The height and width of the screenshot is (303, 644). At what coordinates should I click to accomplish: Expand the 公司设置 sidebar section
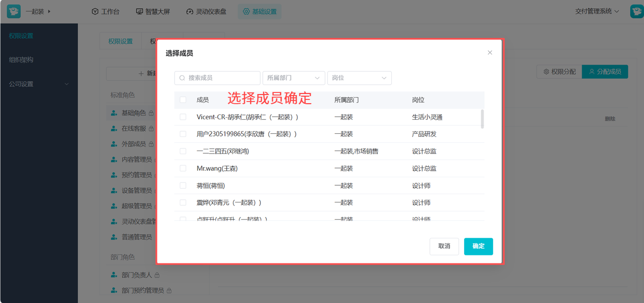(39, 84)
